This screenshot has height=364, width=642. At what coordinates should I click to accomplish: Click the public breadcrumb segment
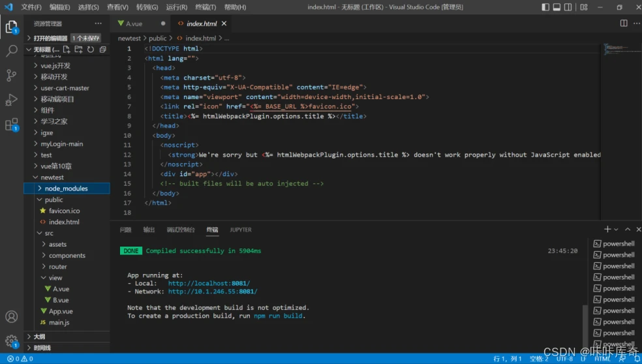point(158,38)
